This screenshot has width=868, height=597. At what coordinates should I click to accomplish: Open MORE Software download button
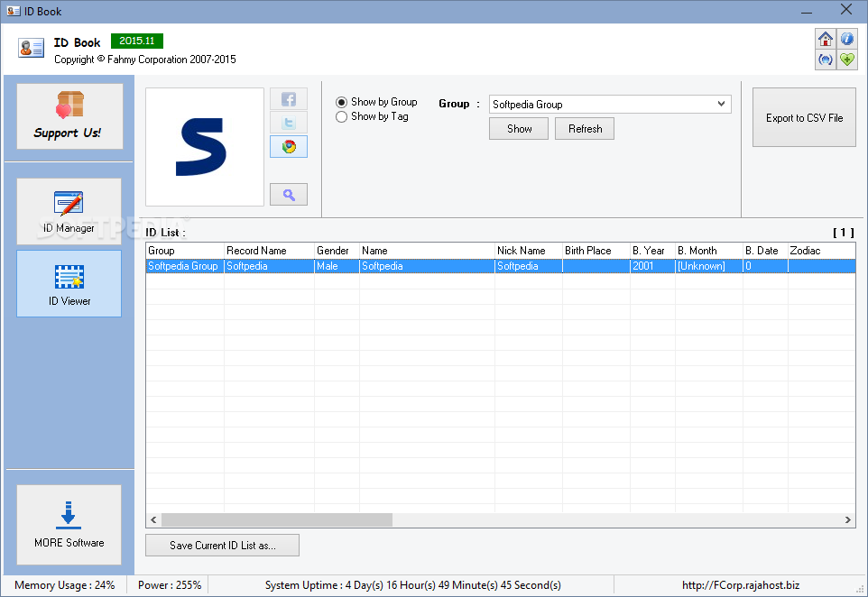[69, 525]
